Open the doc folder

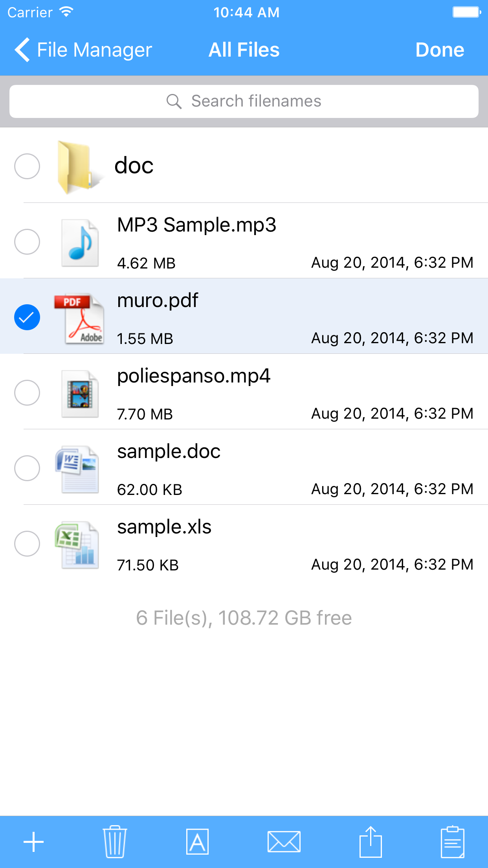click(x=134, y=166)
